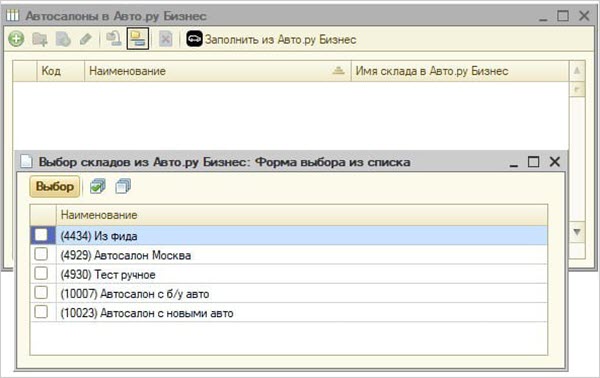This screenshot has height=378, width=600.
Task: Click the Add new folder icon
Action: coord(40,39)
